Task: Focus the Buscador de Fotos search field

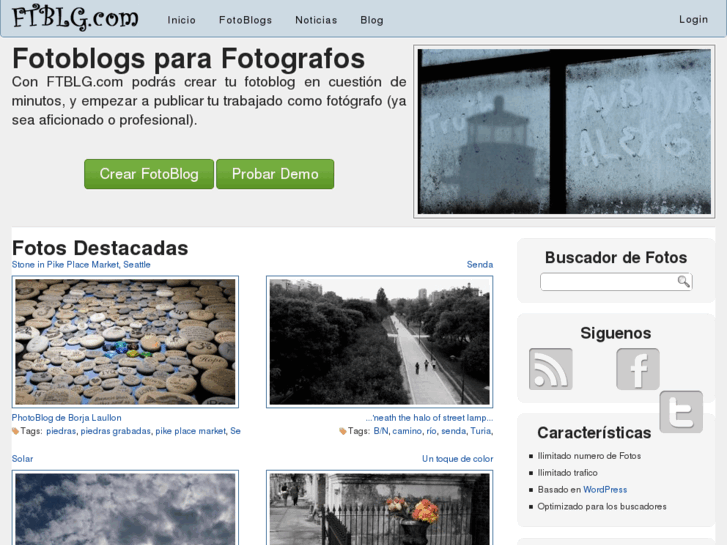Action: 616,282
